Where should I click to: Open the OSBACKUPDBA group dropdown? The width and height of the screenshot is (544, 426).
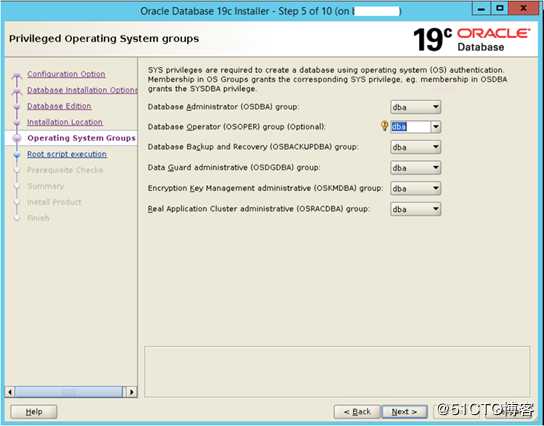(x=416, y=147)
